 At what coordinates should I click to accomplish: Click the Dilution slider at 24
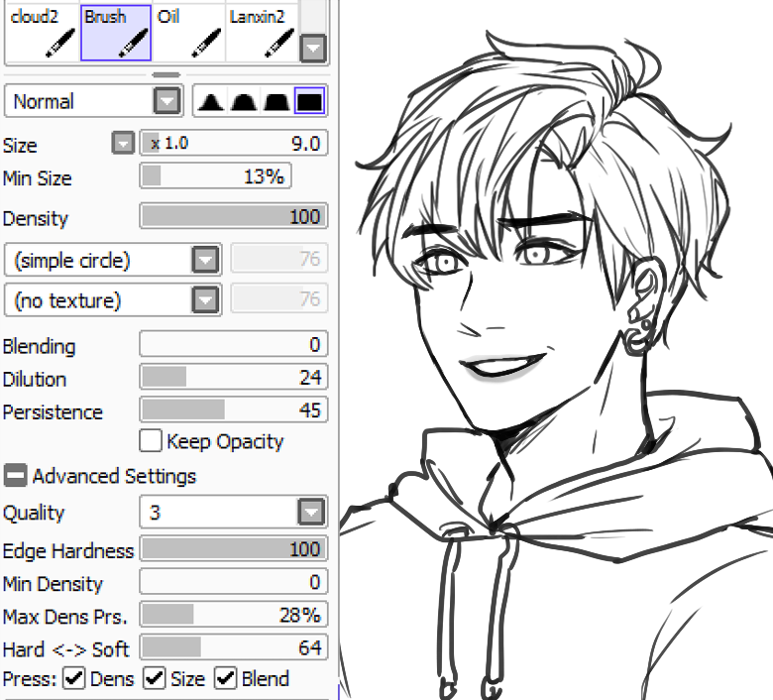point(234,377)
